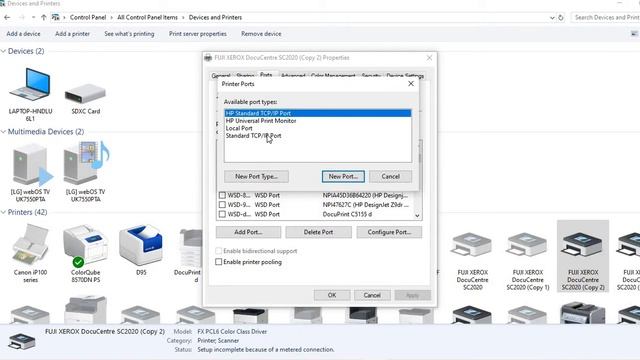
Task: Click the Delete Port button
Action: [x=318, y=232]
